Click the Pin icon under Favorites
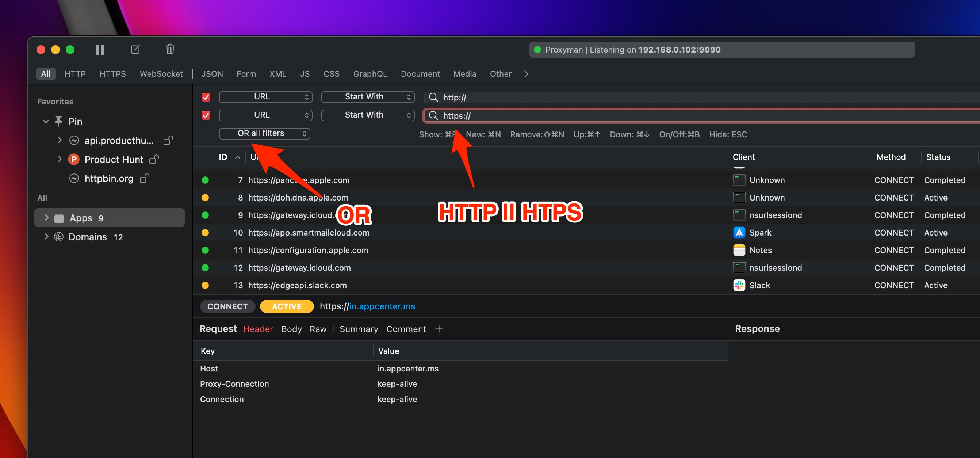Image resolution: width=980 pixels, height=458 pixels. (x=58, y=121)
